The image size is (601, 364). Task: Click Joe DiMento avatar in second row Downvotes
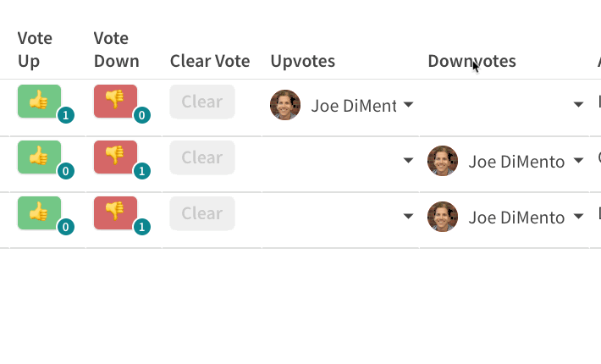pyautogui.click(x=443, y=161)
